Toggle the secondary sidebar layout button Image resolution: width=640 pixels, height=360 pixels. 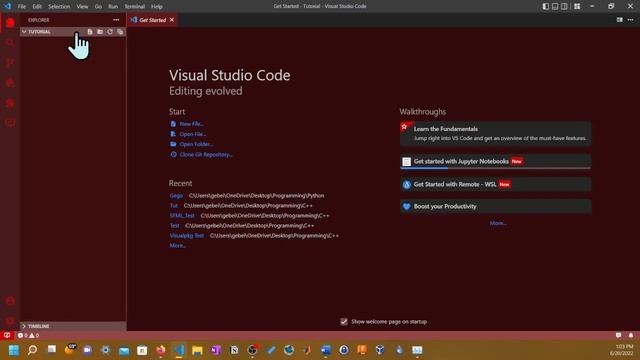click(x=564, y=6)
